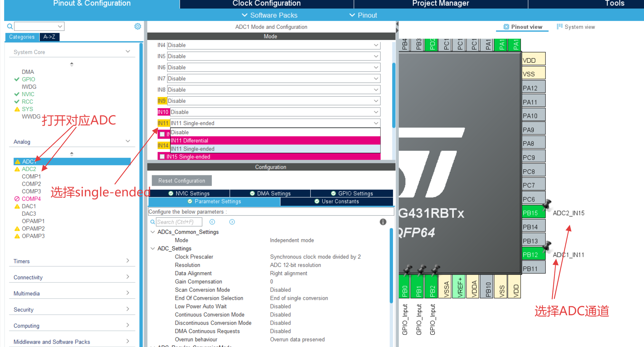Open the GPIO Settings tab

click(x=352, y=193)
